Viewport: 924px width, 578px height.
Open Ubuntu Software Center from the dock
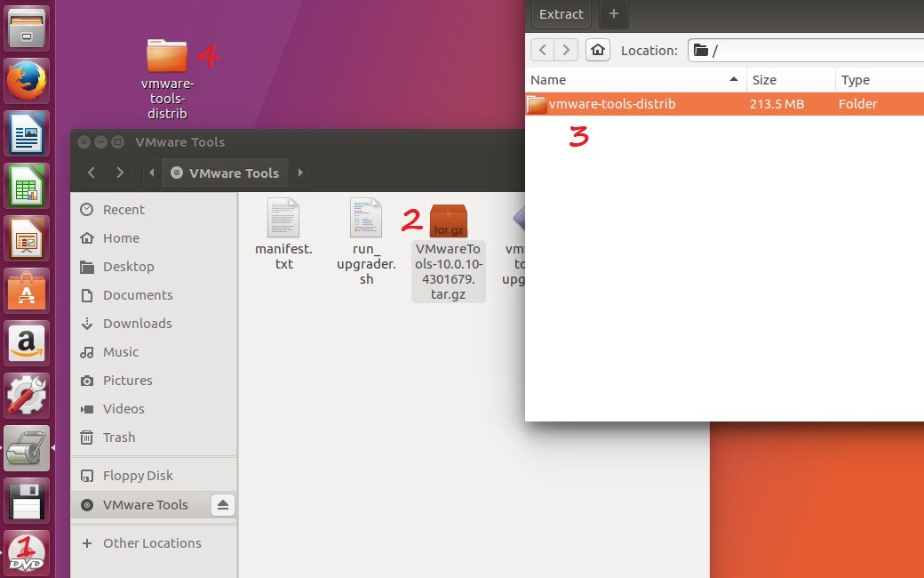(x=27, y=291)
